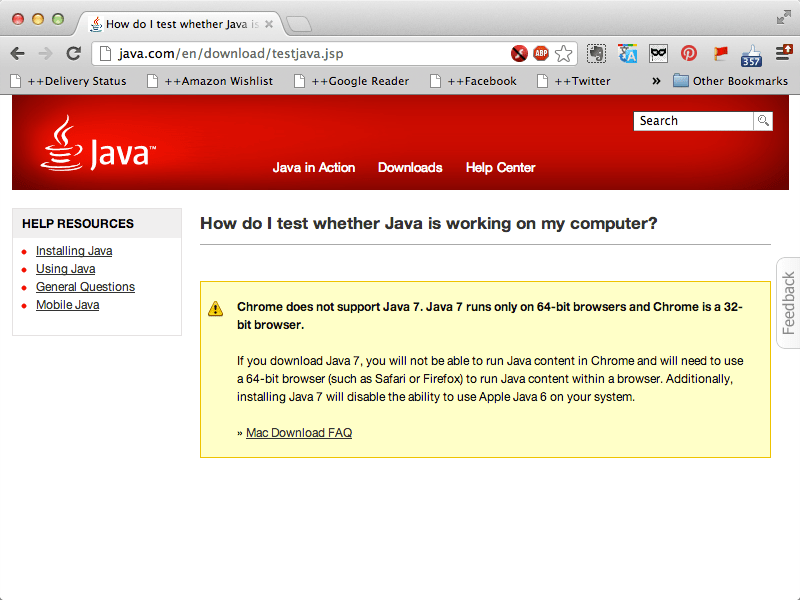800x600 pixels.
Task: Open the Chrome menu icon
Action: (x=784, y=52)
